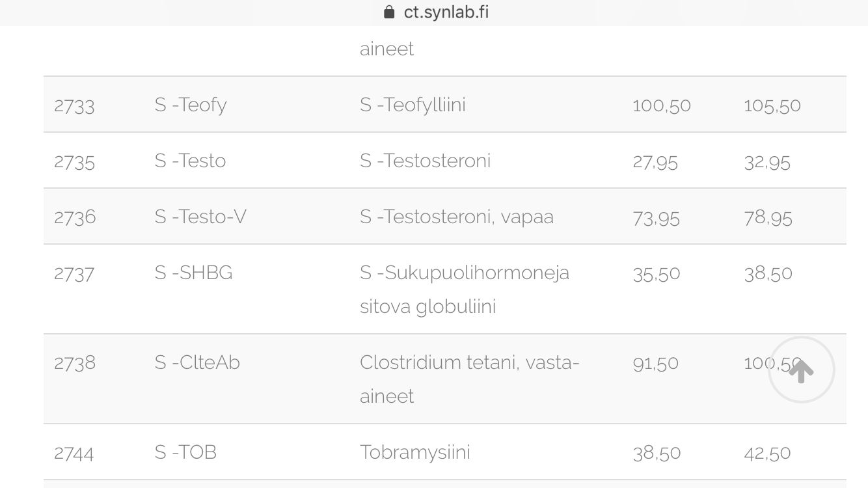Tap the lock icon beside ct.synlab.fi
This screenshot has height=488, width=868.
[390, 12]
